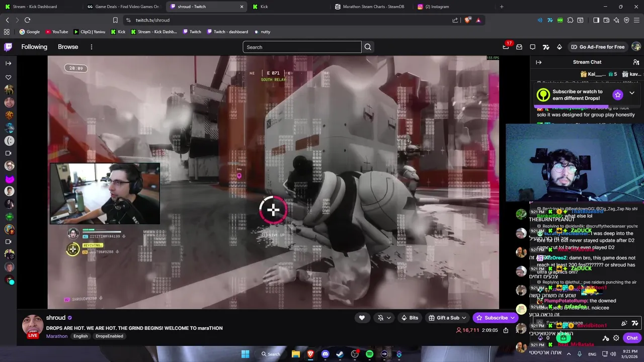Show hidden system tray icons
Screen dimensions: 644x362
click(x=569, y=354)
